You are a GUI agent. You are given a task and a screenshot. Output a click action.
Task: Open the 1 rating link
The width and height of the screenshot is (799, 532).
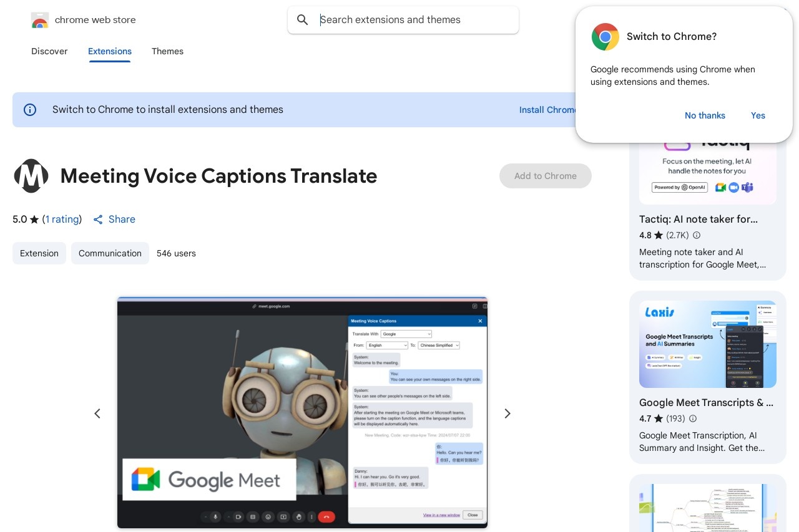[x=62, y=220]
